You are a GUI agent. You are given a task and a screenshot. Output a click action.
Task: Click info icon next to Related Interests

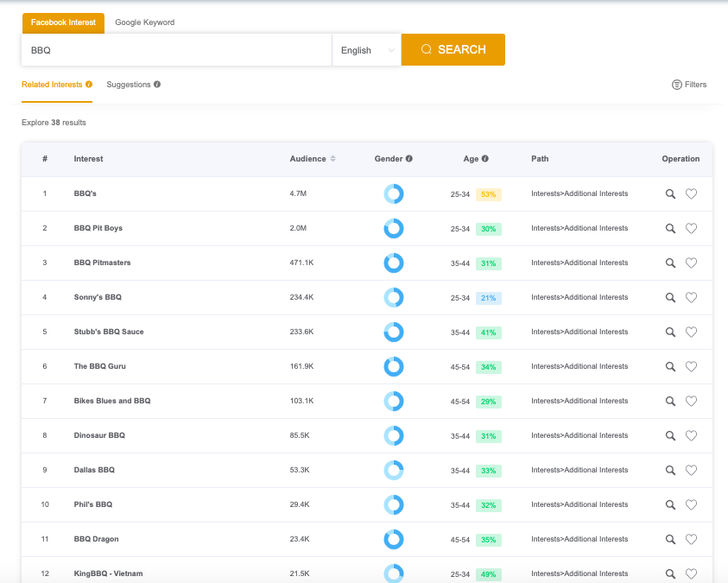click(x=89, y=85)
